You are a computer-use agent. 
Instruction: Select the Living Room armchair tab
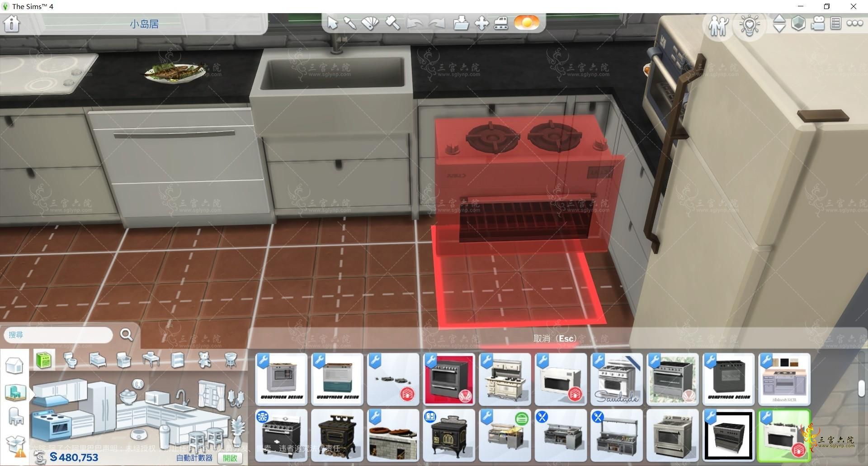click(x=123, y=360)
